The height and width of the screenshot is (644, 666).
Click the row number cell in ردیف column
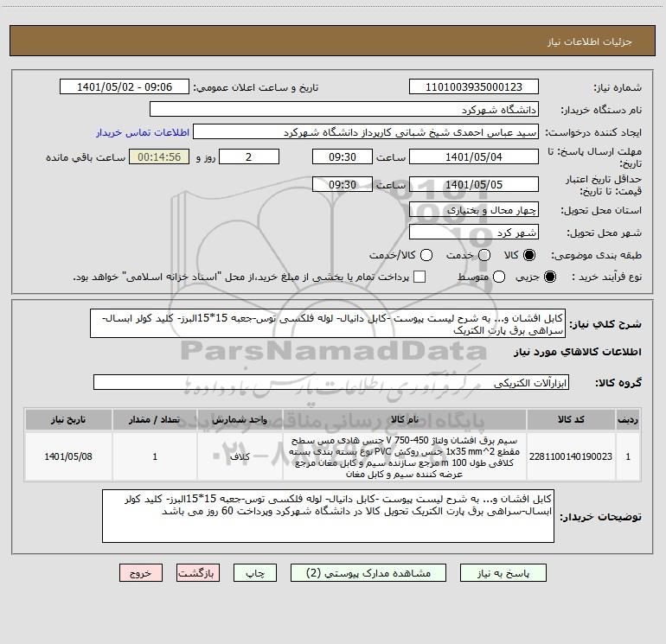pos(628,456)
